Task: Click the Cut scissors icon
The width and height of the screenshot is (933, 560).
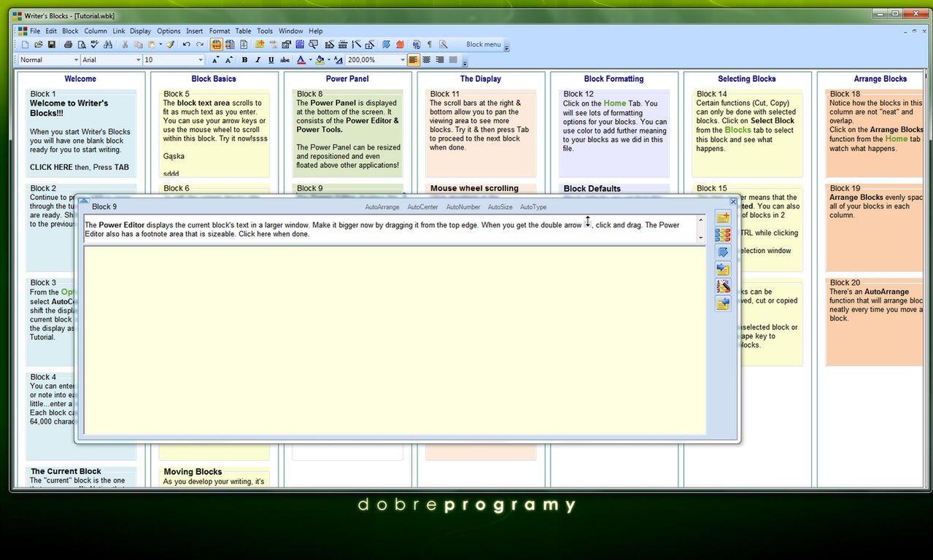Action: click(x=125, y=44)
